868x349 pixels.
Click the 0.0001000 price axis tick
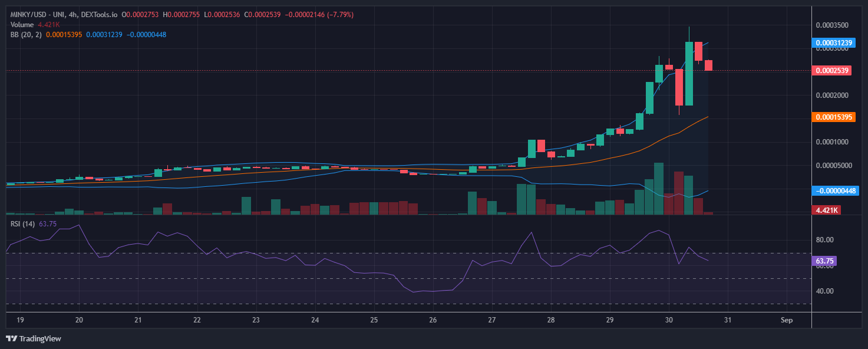[x=831, y=142]
